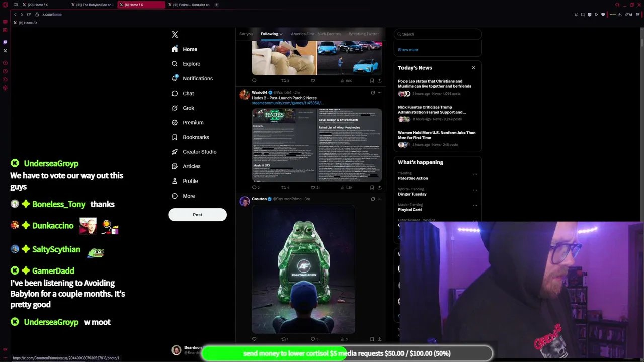This screenshot has width=644, height=362.
Task: Share Crouton's frog post
Action: [379, 339]
